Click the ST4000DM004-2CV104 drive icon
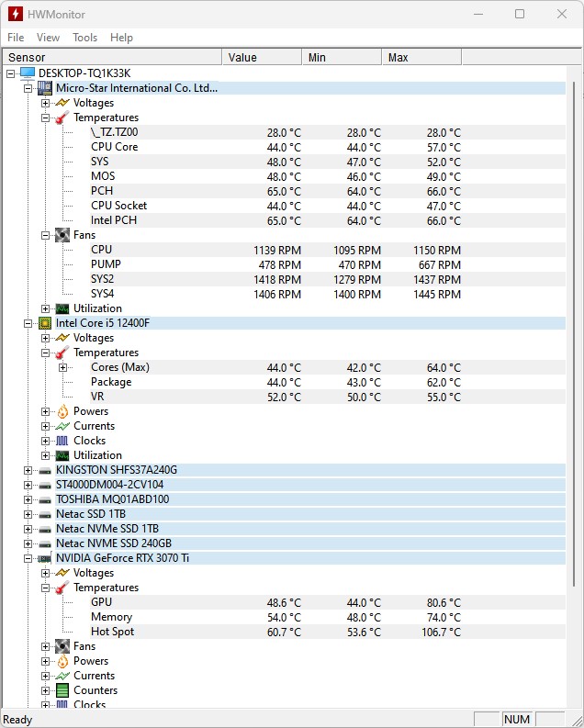This screenshot has width=584, height=728. click(45, 485)
